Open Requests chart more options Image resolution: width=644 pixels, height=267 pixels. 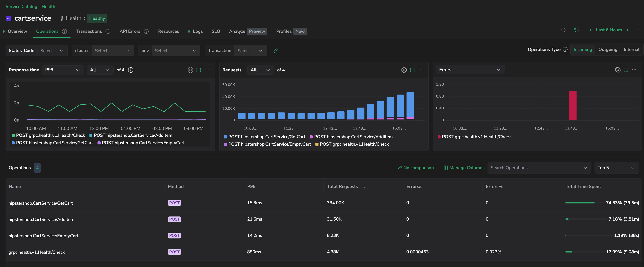(x=421, y=70)
